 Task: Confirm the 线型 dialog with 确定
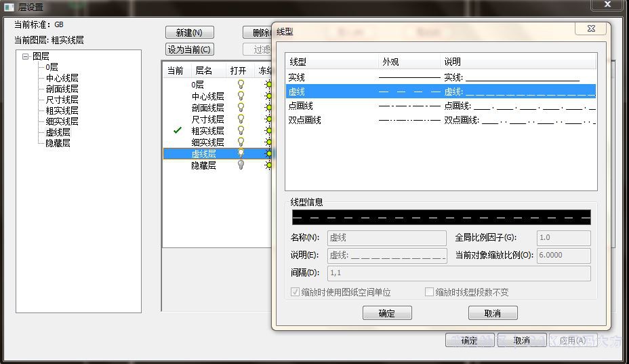387,313
